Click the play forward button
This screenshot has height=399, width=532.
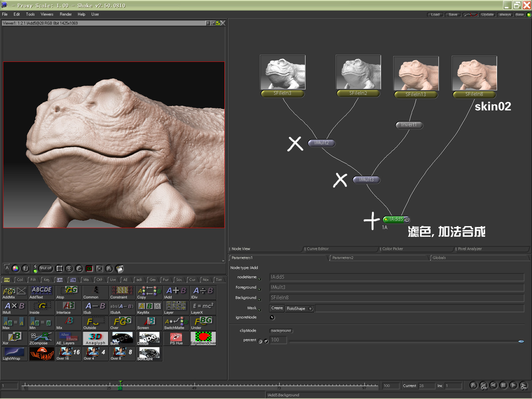[513, 385]
